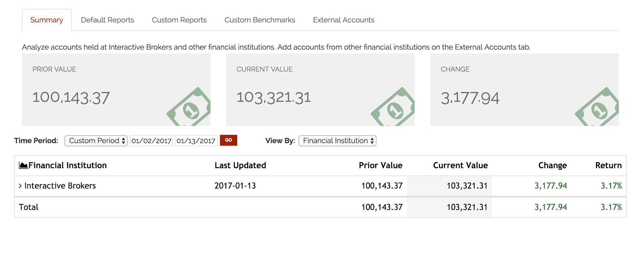The width and height of the screenshot is (644, 256).
Task: Open the View By Financial Institution dropdown
Action: 337,141
